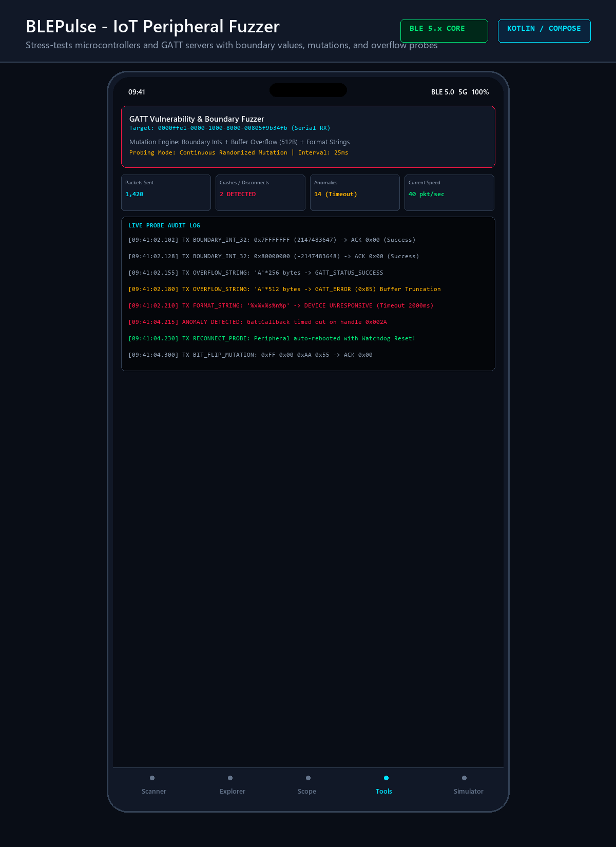
Task: Click the GATT Vulnerability & Boundary Fuzzer title
Action: [x=197, y=119]
